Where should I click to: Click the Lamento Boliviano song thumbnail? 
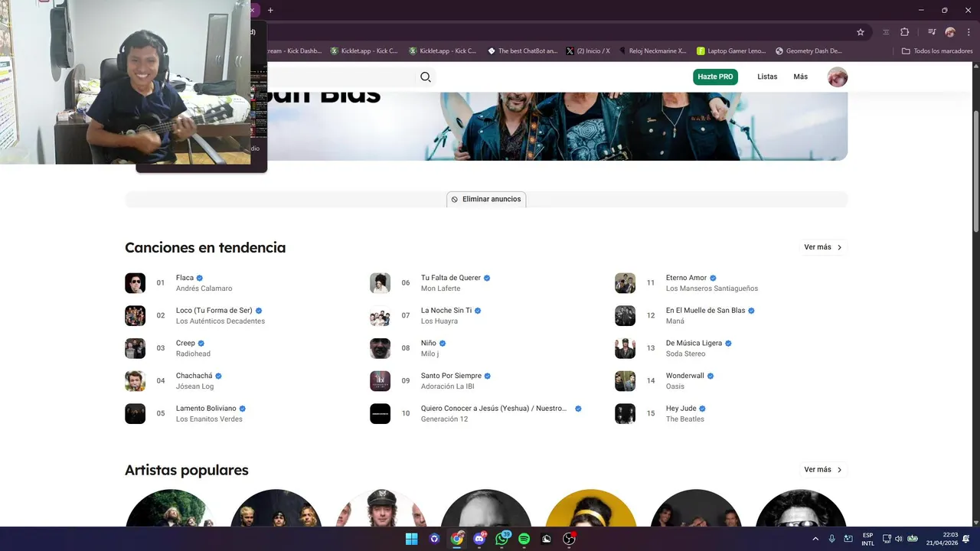point(135,413)
